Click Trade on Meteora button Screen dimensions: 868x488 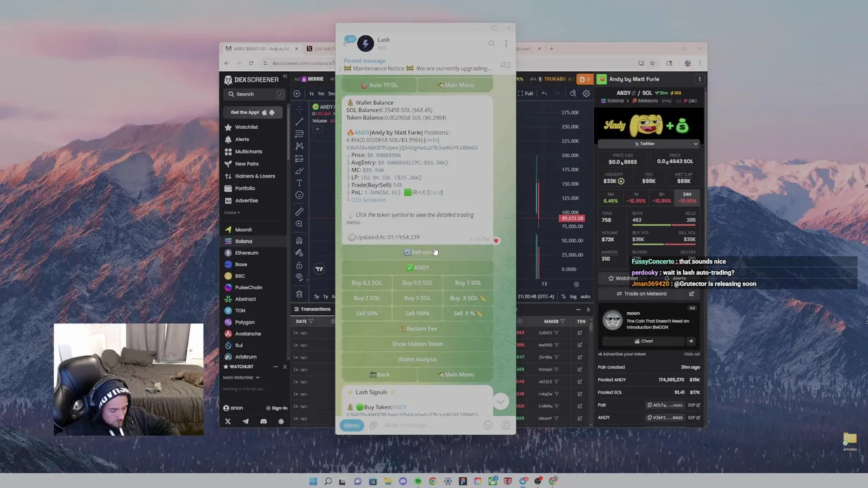[x=650, y=294]
